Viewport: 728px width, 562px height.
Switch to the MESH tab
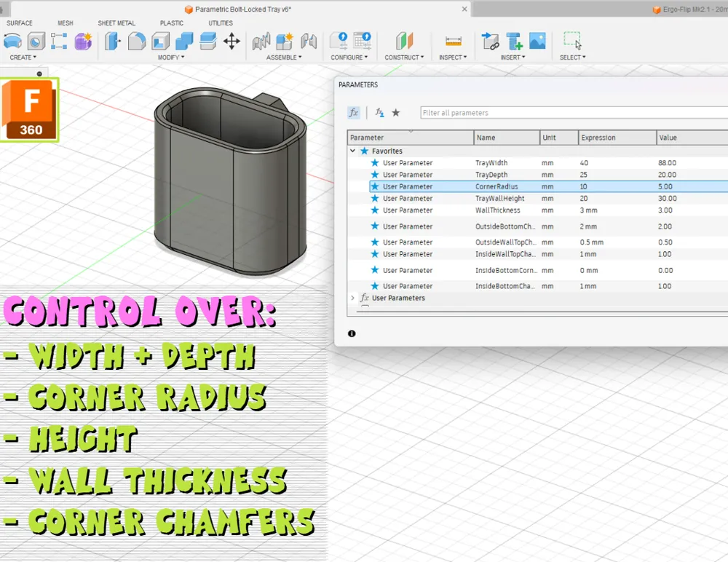[x=66, y=23]
